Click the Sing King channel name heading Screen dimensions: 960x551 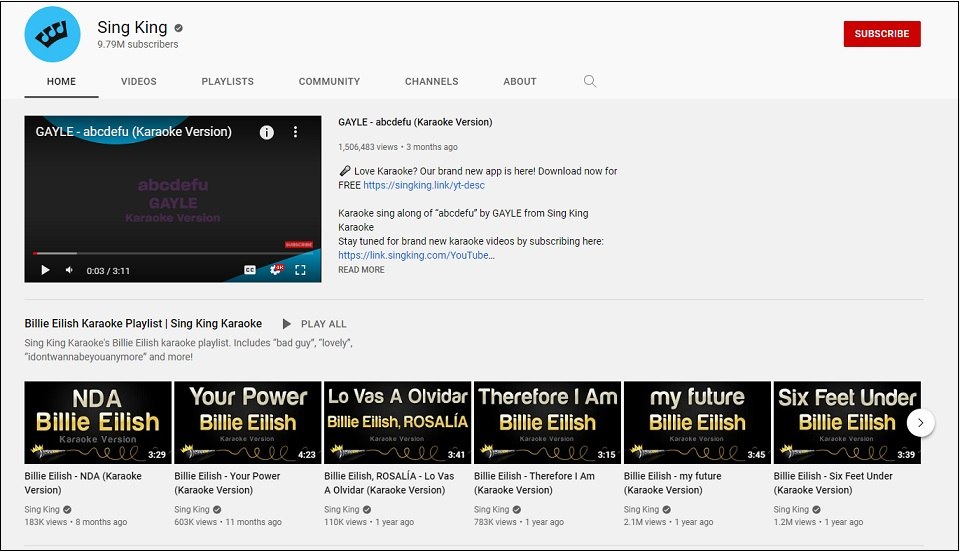point(132,28)
